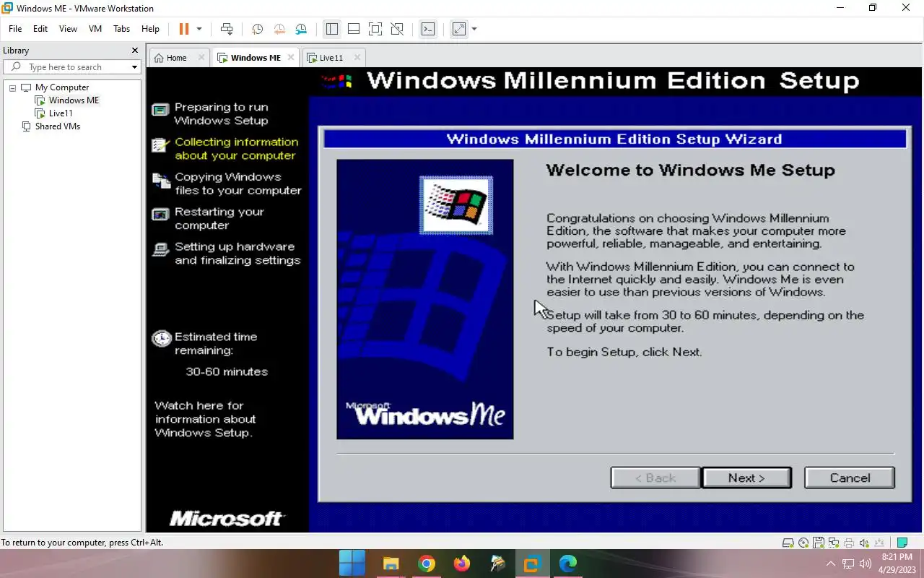Close the Windows ME tab
Screen dimensions: 924x578
point(291,57)
